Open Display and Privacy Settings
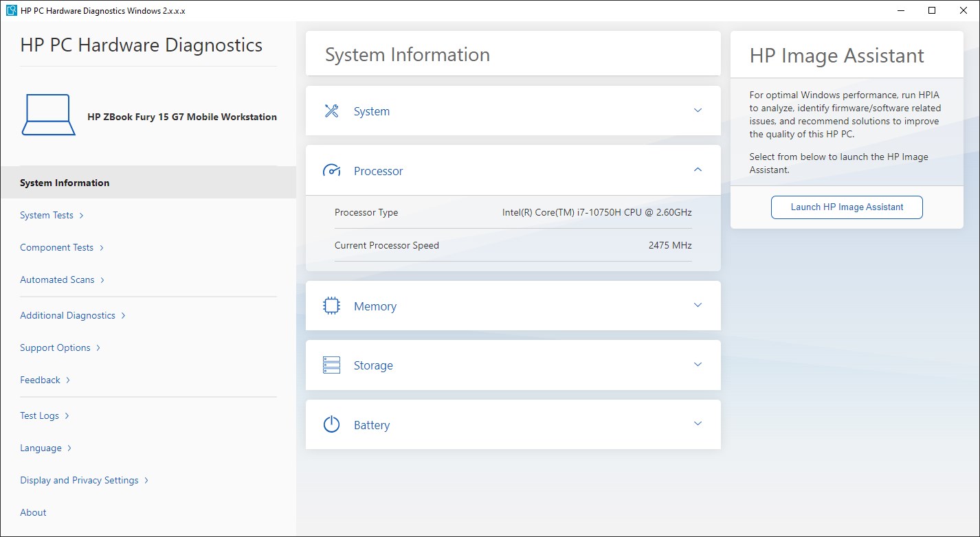 pos(79,479)
